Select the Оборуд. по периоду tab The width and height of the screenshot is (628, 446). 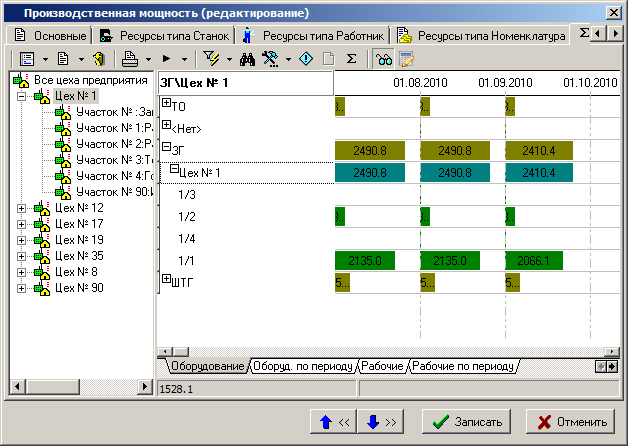(303, 366)
